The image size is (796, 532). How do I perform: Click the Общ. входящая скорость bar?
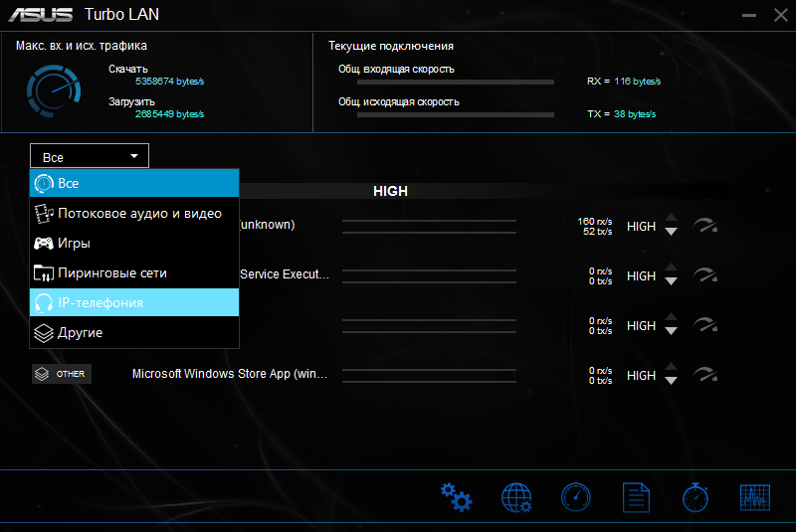[456, 83]
